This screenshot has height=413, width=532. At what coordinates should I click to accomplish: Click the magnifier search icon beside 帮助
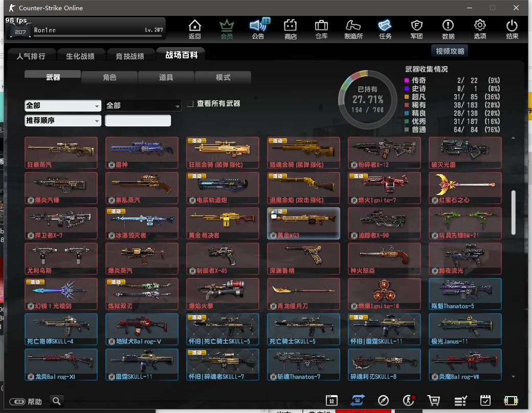point(56,401)
